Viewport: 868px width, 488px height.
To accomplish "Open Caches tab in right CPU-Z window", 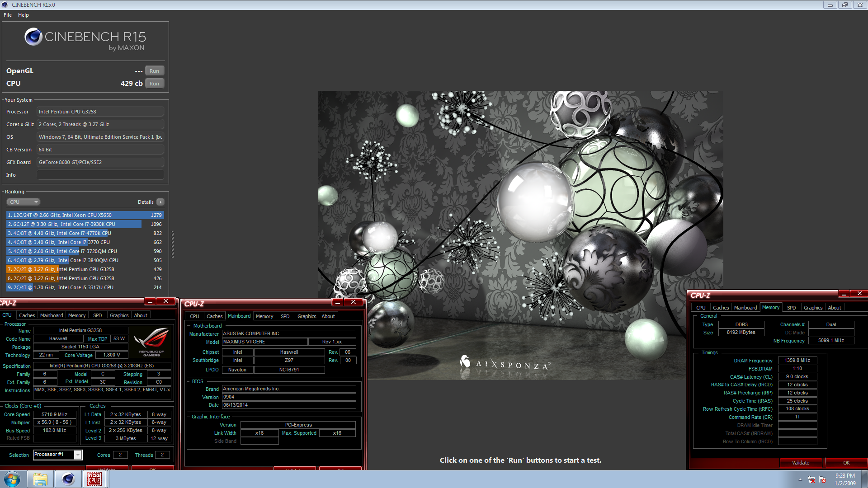I will (x=721, y=308).
